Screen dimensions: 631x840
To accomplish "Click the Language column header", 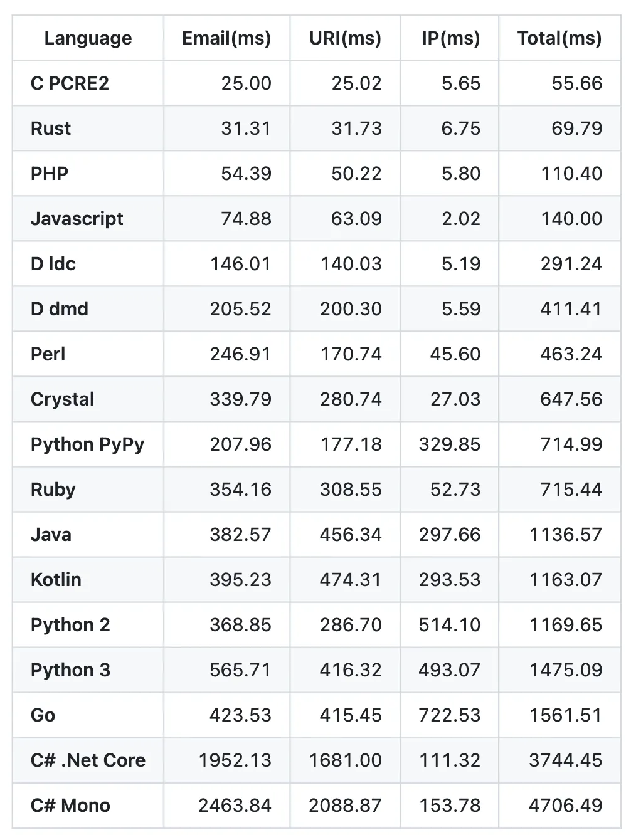I will point(88,38).
